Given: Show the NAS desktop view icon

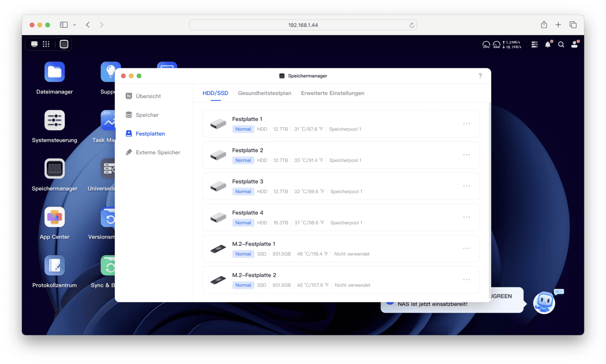Looking at the screenshot, I should click(34, 44).
